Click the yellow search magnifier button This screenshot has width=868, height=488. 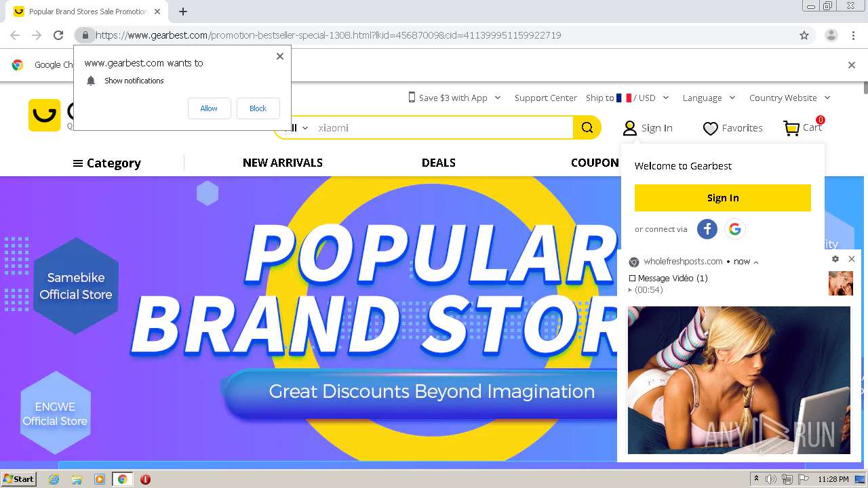coord(587,127)
